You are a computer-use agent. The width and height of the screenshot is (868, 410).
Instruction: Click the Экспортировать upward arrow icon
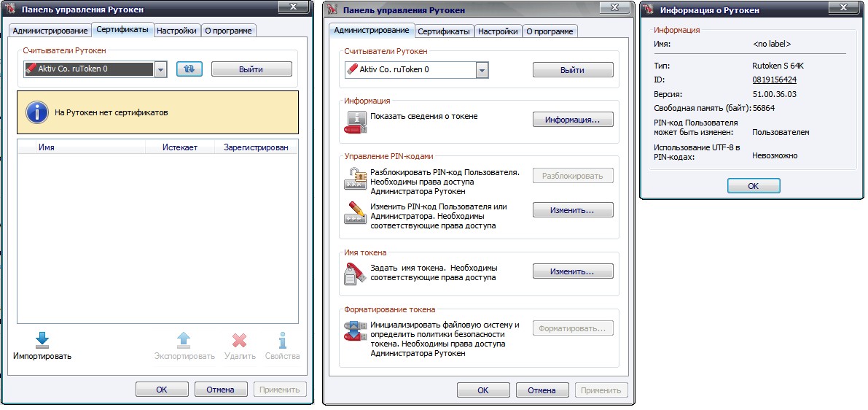[x=184, y=340]
